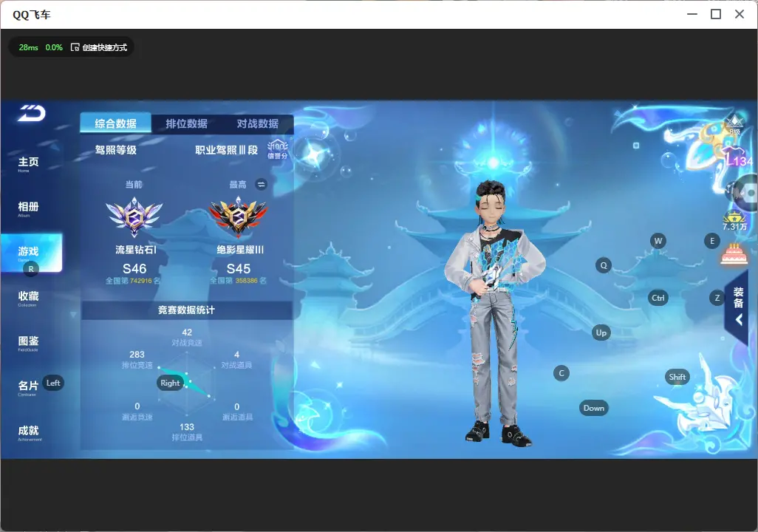The image size is (758, 532).
Task: Click the Ctrl key overlay button
Action: point(658,298)
